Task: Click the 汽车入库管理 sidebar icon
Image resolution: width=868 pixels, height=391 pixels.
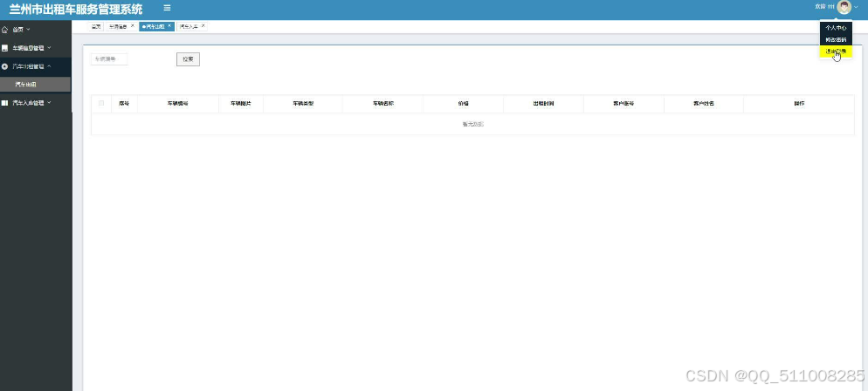Action: 5,103
